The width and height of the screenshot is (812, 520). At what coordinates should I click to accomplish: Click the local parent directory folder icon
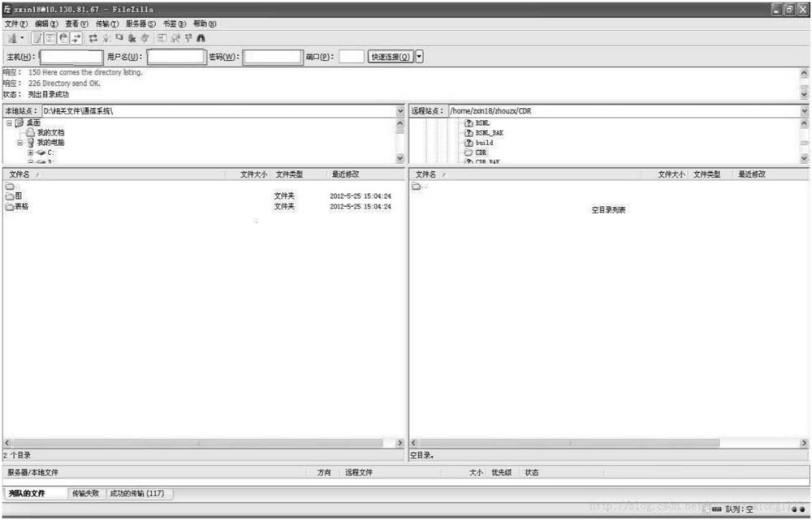pos(9,186)
